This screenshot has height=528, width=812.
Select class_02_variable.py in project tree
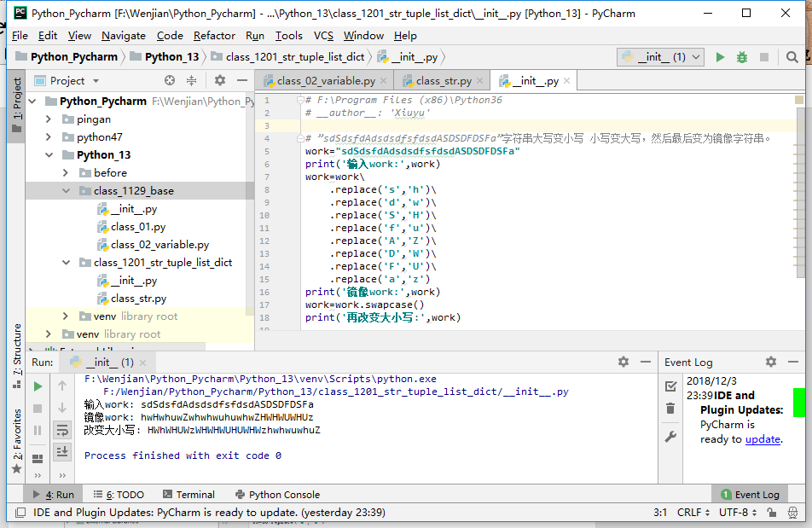click(x=159, y=245)
